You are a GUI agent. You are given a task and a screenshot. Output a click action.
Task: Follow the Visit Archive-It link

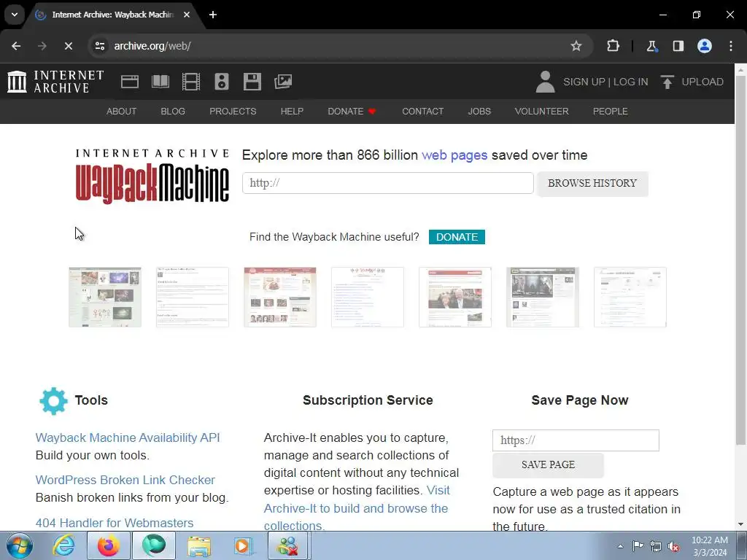click(356, 508)
